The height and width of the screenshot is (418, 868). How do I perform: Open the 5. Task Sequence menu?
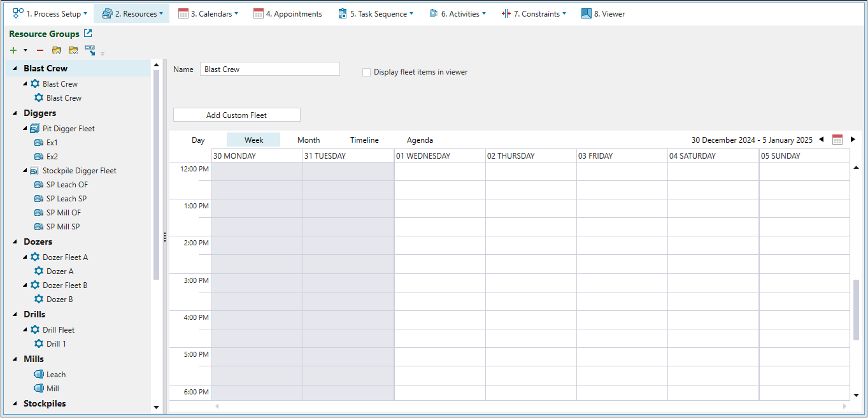pyautogui.click(x=375, y=13)
